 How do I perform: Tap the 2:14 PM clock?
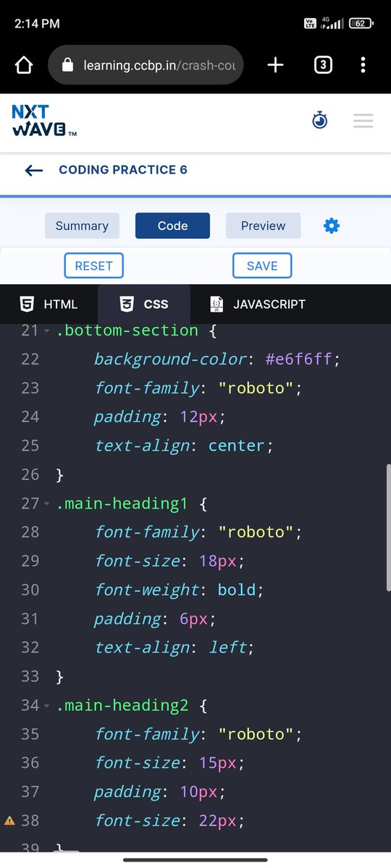click(37, 23)
